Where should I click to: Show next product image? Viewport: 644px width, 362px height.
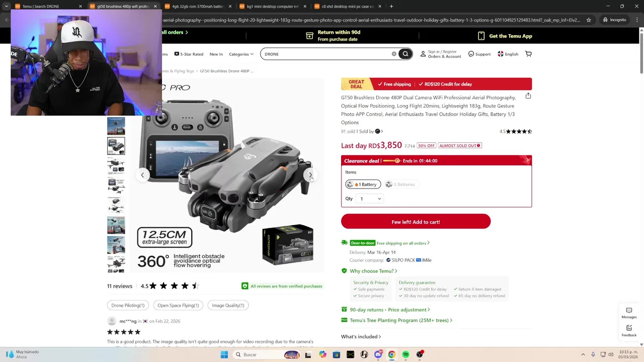coord(310,175)
